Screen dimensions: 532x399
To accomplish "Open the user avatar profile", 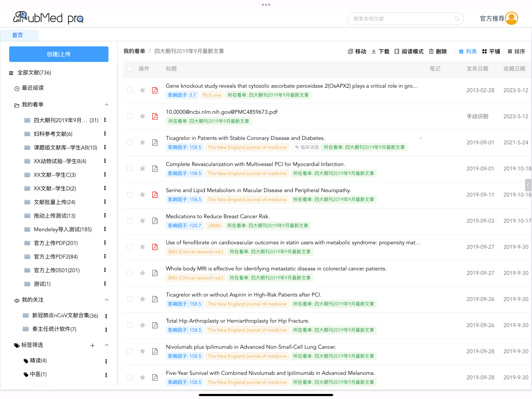I will [x=512, y=18].
